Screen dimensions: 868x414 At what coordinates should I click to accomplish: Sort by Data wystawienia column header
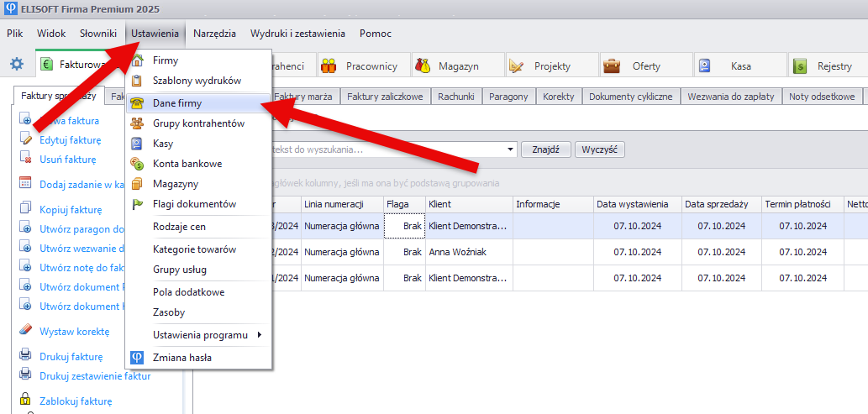[x=632, y=204]
